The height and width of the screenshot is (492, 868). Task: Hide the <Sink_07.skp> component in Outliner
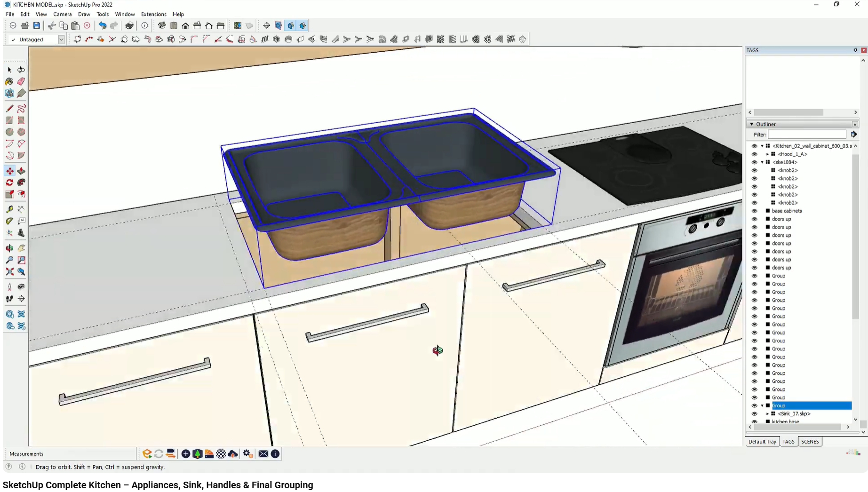[755, 413]
